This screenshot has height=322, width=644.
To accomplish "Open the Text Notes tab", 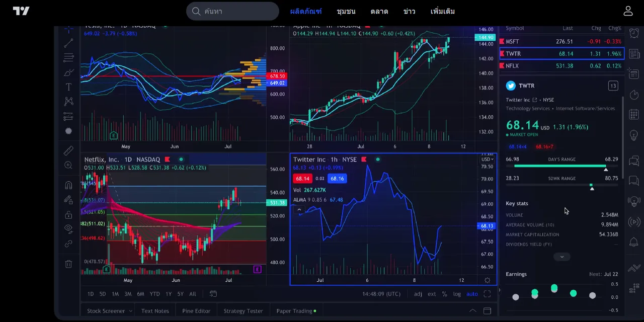I will tap(155, 311).
